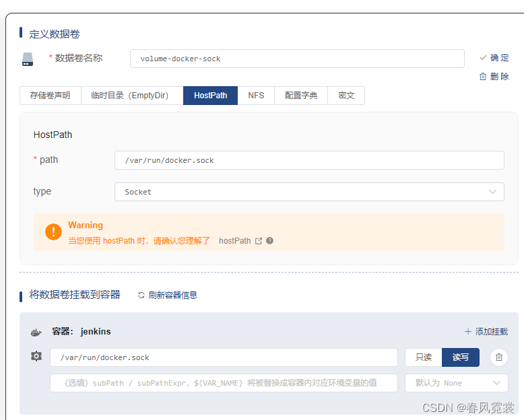The height and width of the screenshot is (420, 524).
Task: Open the hostPath help question icon
Action: 269,241
